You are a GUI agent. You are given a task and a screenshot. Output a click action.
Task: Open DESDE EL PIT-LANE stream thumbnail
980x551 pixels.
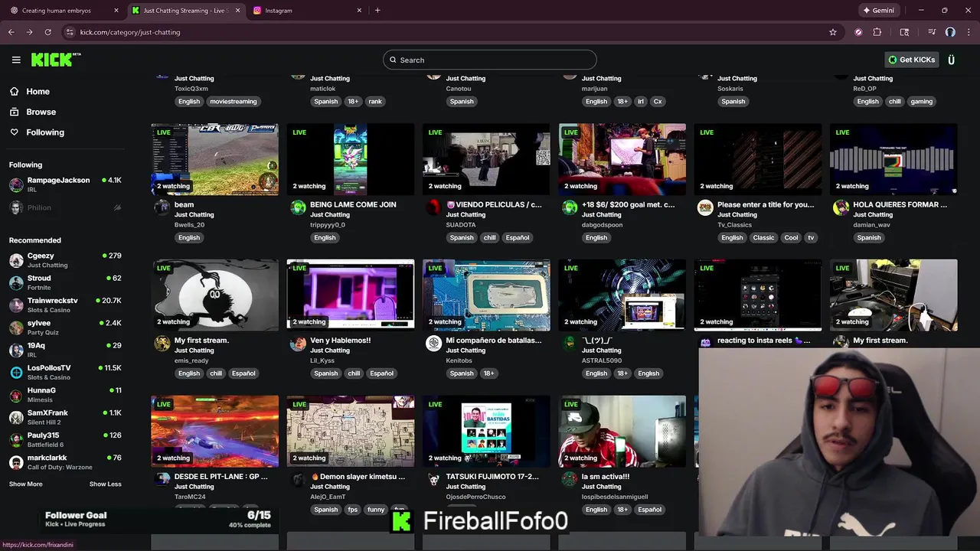pos(215,431)
